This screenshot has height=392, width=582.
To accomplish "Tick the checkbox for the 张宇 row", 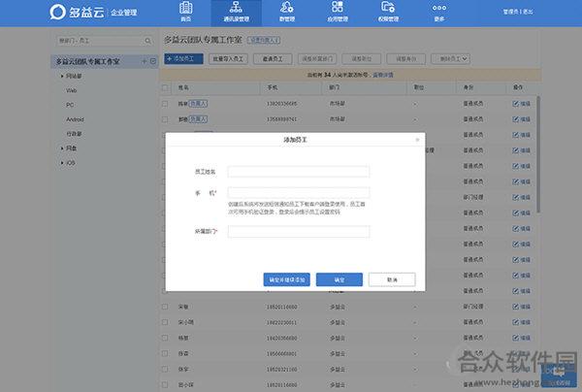I will [x=165, y=369].
